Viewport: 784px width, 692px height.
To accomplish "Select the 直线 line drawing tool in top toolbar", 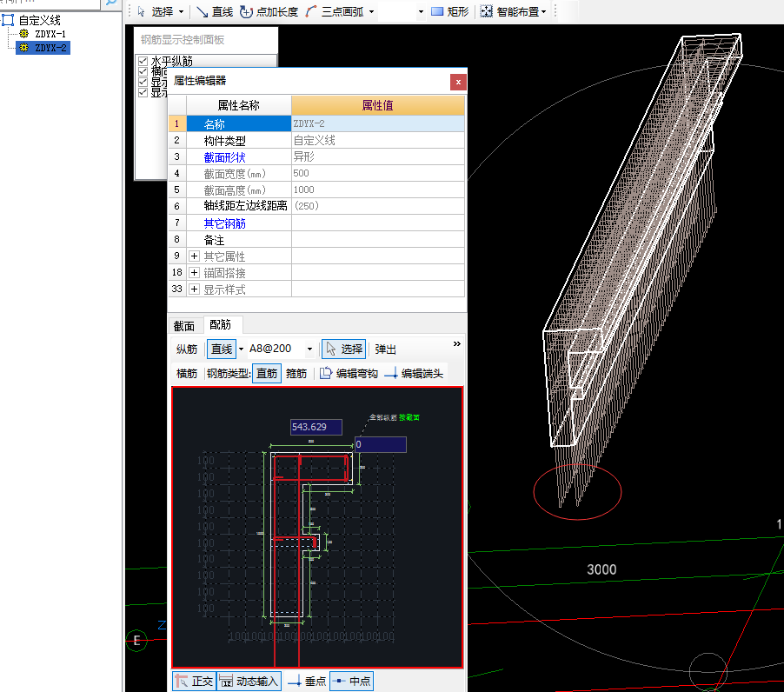I will (215, 11).
